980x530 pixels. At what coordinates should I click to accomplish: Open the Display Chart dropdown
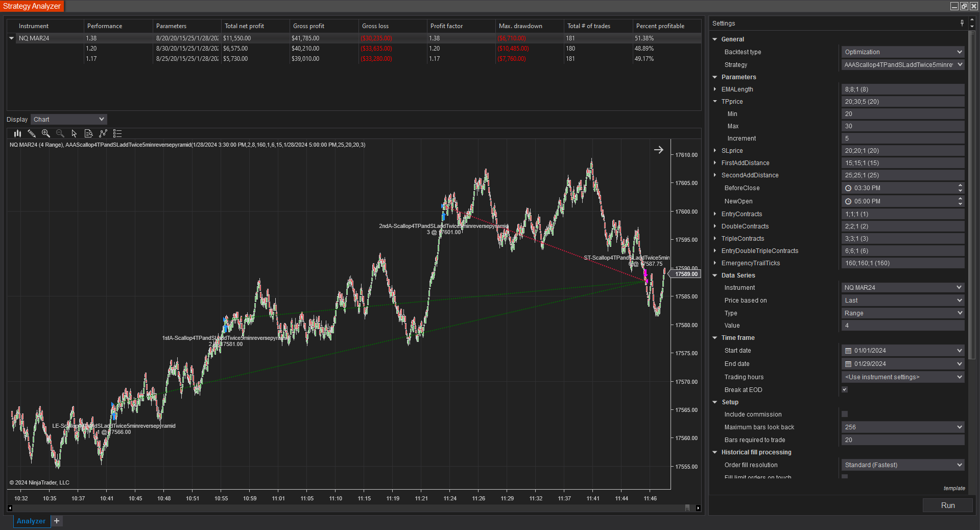(69, 119)
